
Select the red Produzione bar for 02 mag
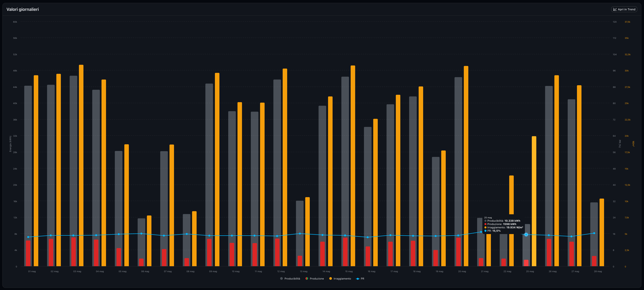click(51, 252)
